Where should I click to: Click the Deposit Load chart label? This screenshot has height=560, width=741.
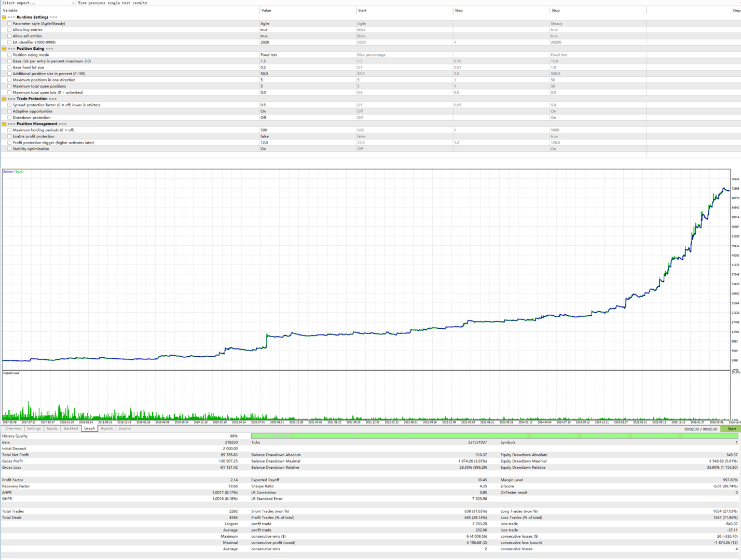11,373
